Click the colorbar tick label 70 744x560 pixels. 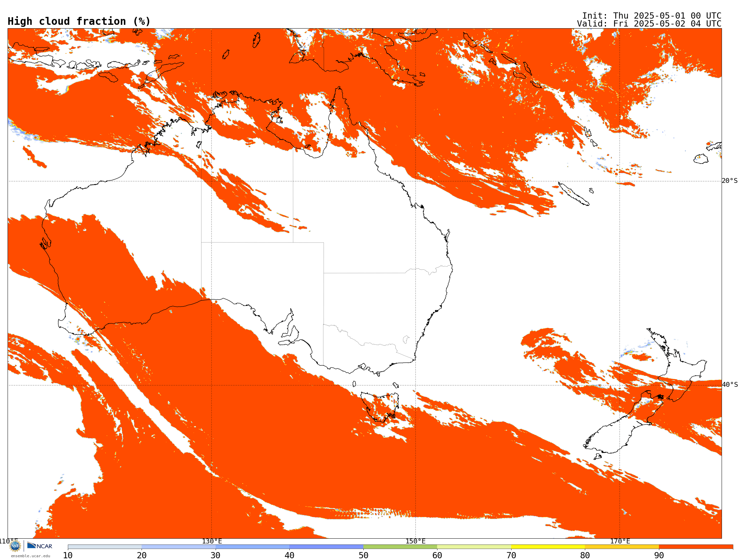click(511, 556)
